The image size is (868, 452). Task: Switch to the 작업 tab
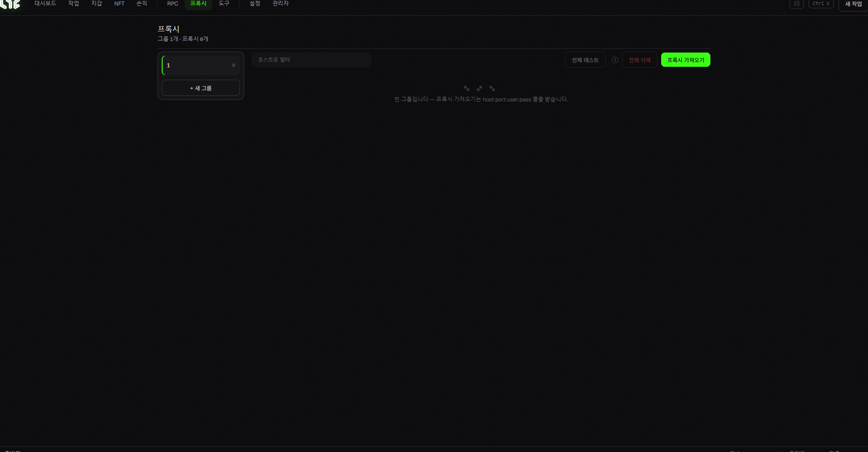tap(74, 4)
